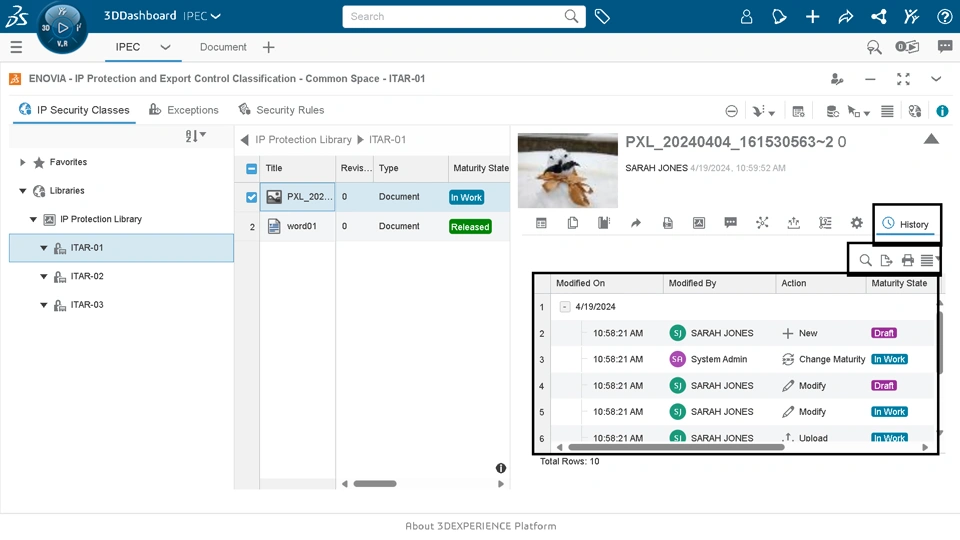
Task: Click the Maturity State column header in file table
Action: click(481, 168)
